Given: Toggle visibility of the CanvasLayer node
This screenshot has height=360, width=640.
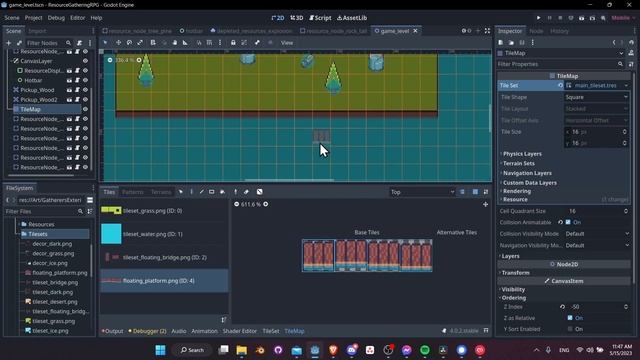Looking at the screenshot, I should click(85, 61).
